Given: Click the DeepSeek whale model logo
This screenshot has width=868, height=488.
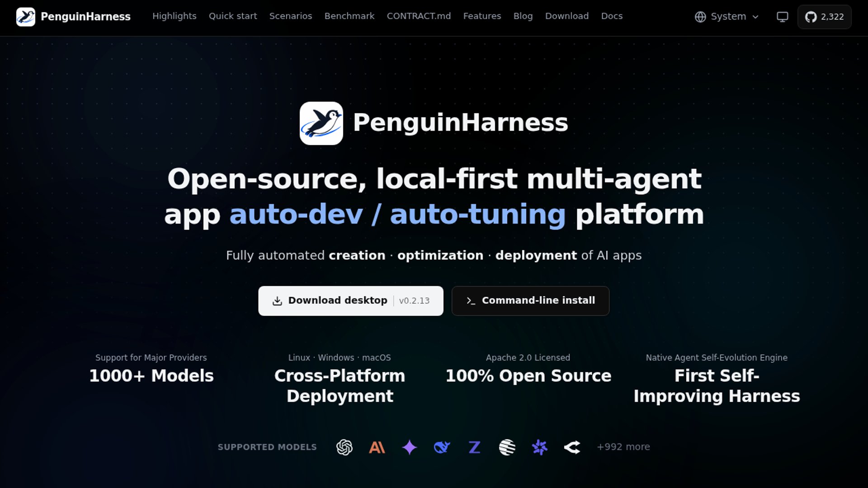Looking at the screenshot, I should [x=442, y=447].
